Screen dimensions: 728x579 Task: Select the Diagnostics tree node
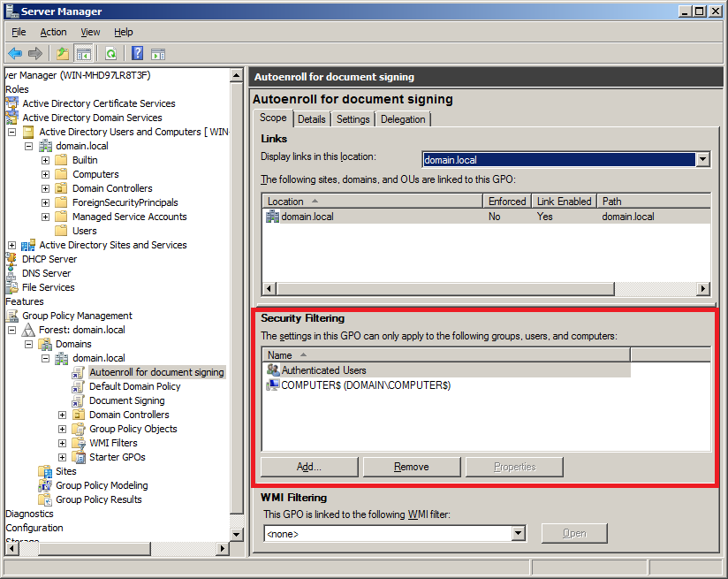tap(30, 514)
